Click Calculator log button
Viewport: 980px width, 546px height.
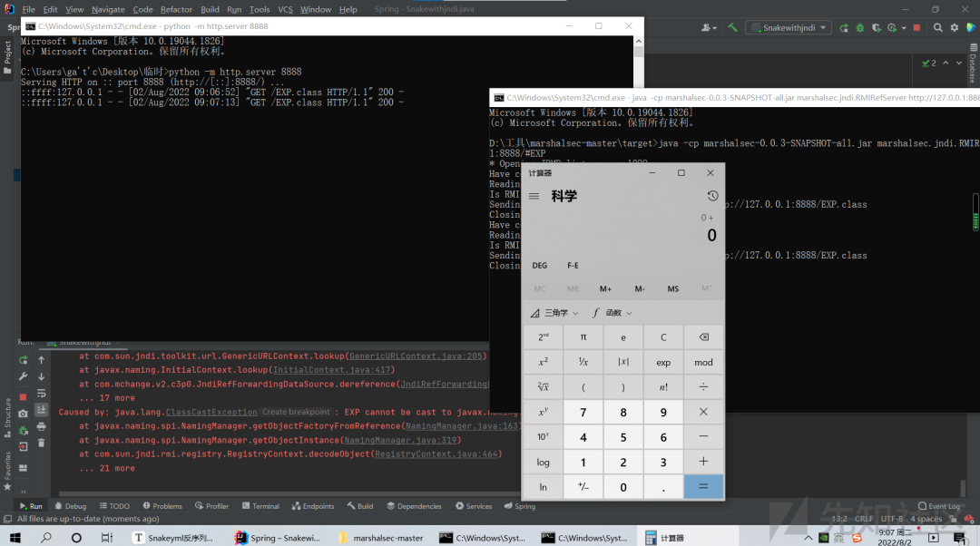[x=544, y=463]
